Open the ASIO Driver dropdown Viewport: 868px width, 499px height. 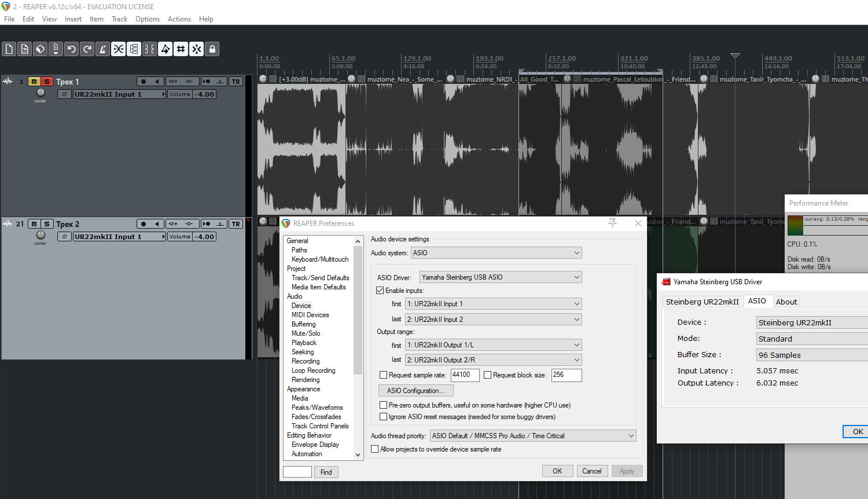501,277
